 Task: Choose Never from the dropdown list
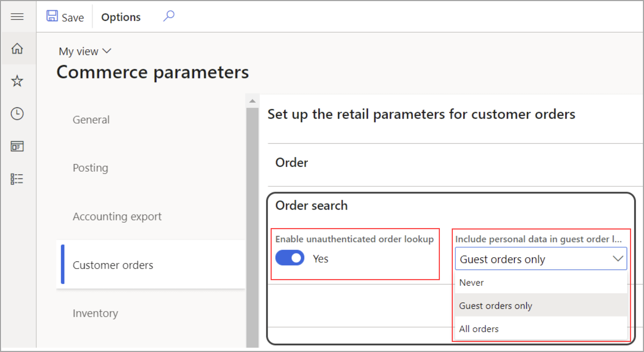click(541, 283)
